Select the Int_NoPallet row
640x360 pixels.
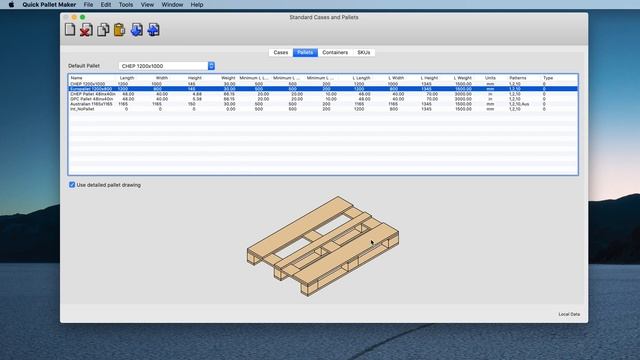pos(323,109)
